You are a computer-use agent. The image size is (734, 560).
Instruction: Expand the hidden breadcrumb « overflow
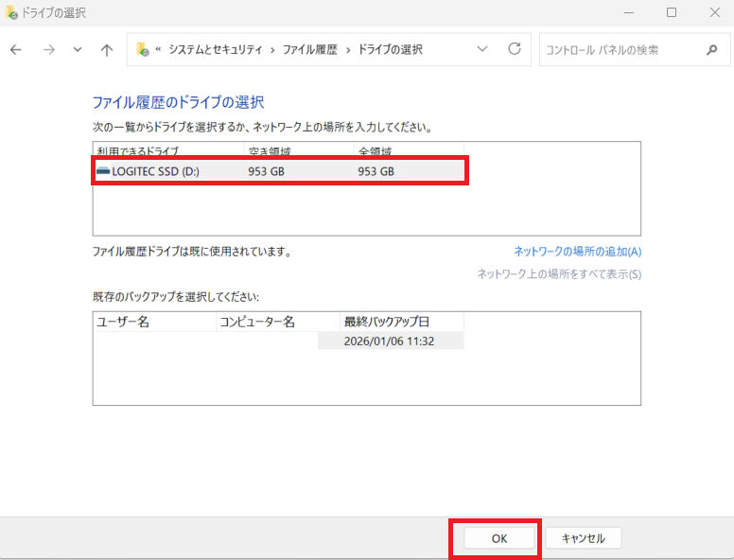[x=159, y=50]
